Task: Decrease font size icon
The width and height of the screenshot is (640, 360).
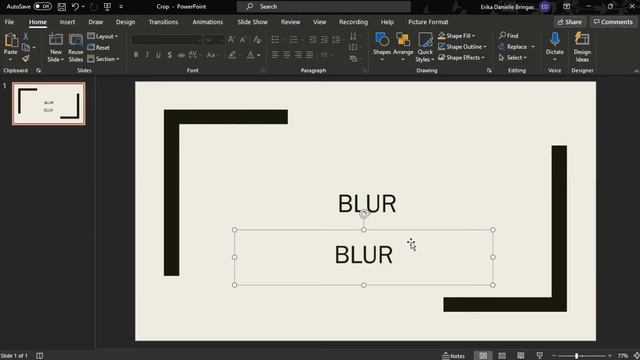Action: pos(243,40)
